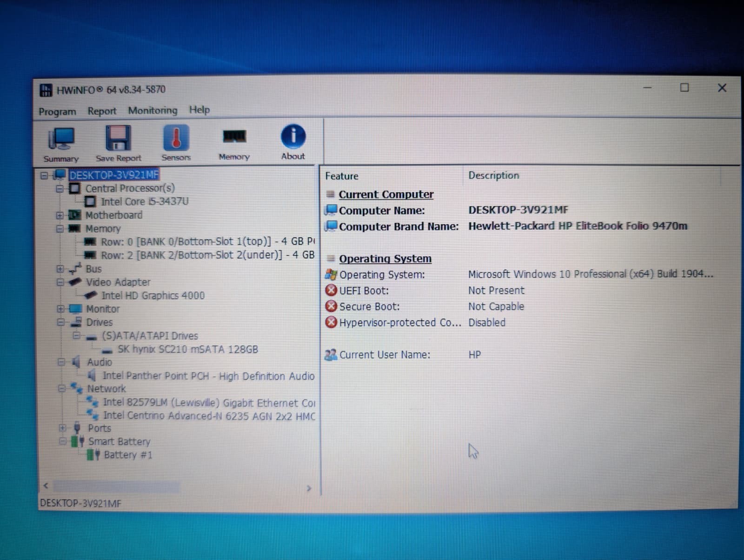This screenshot has height=560, width=744.
Task: Expand the Motherboard branch
Action: point(60,215)
